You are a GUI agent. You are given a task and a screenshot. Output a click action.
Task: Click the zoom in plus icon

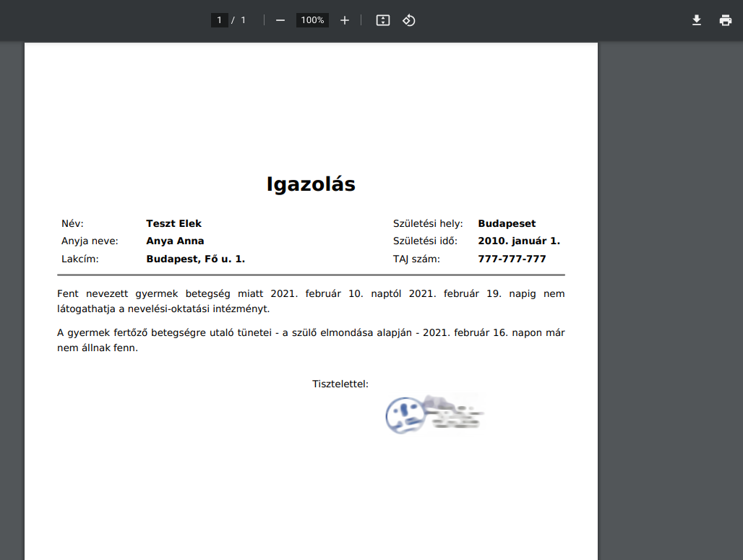345,20
